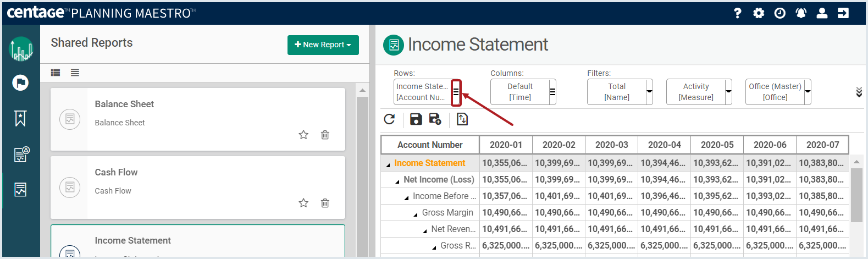This screenshot has height=259, width=868.
Task: Click the 2020-06 column header
Action: (770, 145)
